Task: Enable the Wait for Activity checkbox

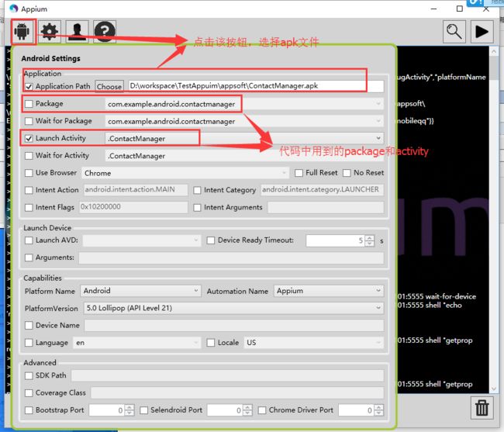Action: point(29,156)
